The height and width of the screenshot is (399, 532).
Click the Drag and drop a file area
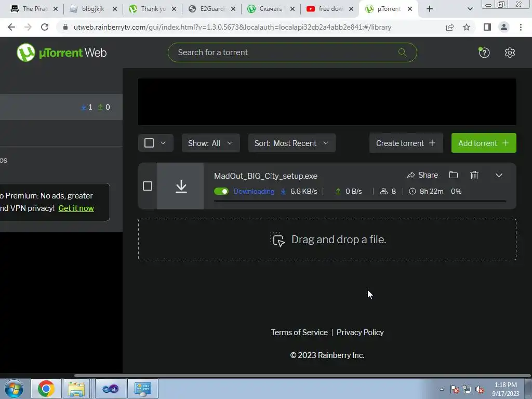(327, 240)
